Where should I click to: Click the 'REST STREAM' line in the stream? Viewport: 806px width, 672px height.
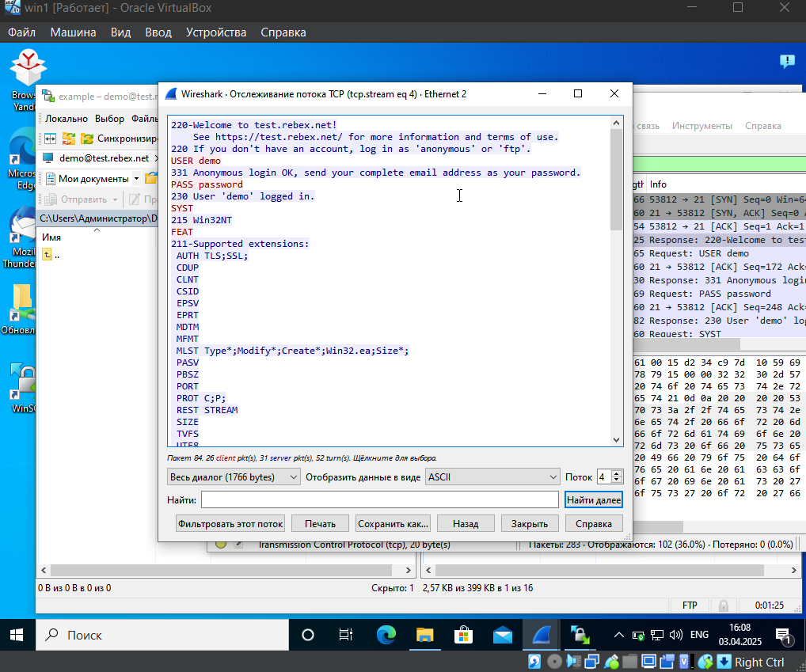pos(207,410)
